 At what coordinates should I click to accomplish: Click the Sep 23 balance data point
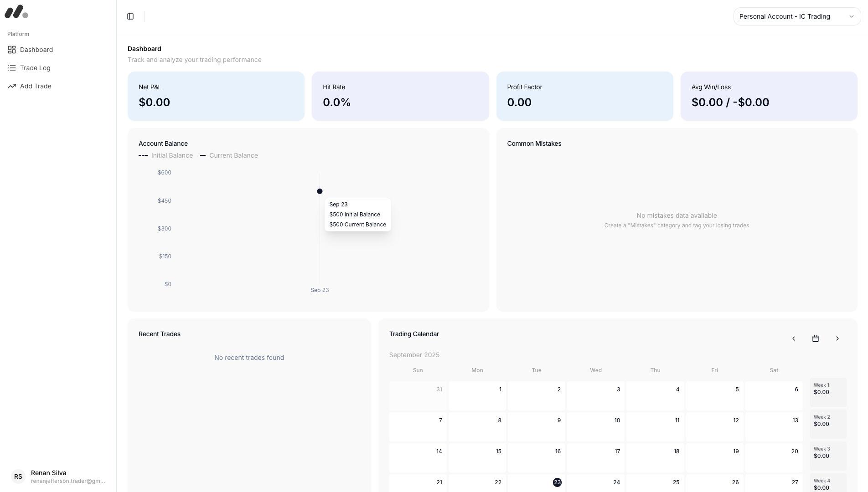pos(320,191)
